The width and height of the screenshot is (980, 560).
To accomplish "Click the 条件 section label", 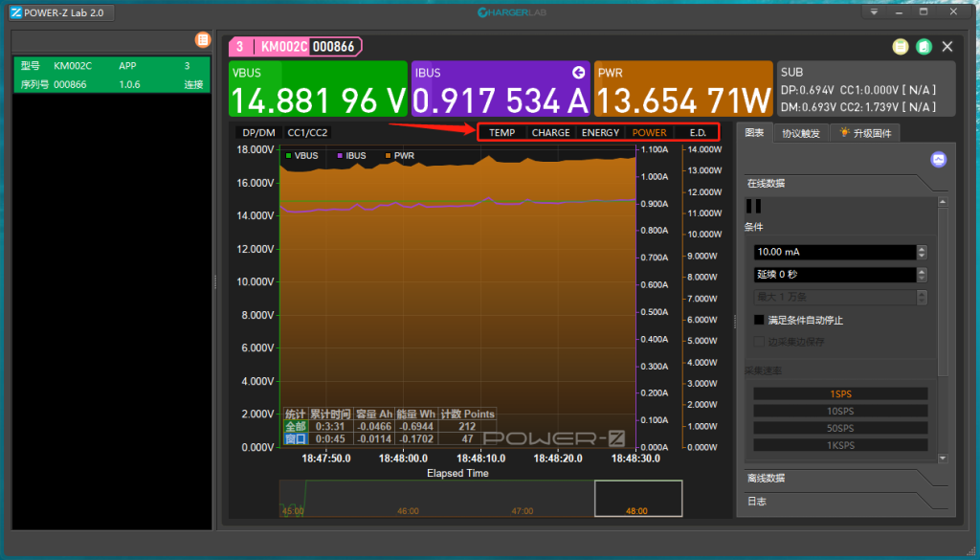I will pyautogui.click(x=754, y=227).
